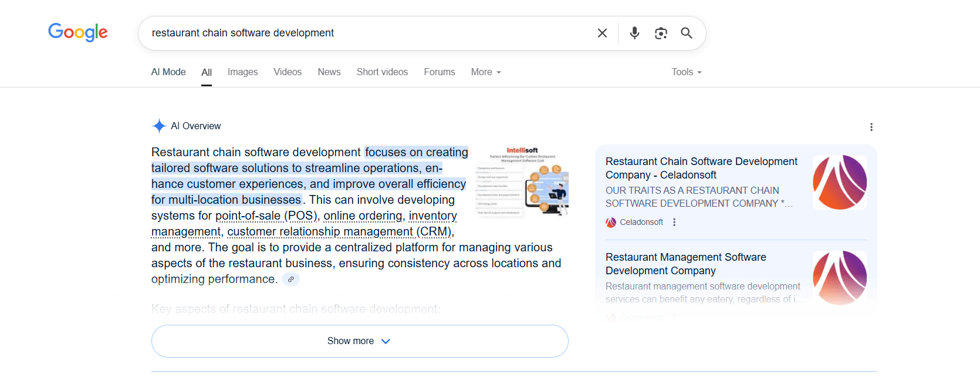Switch to AI Mode tab

pos(168,72)
